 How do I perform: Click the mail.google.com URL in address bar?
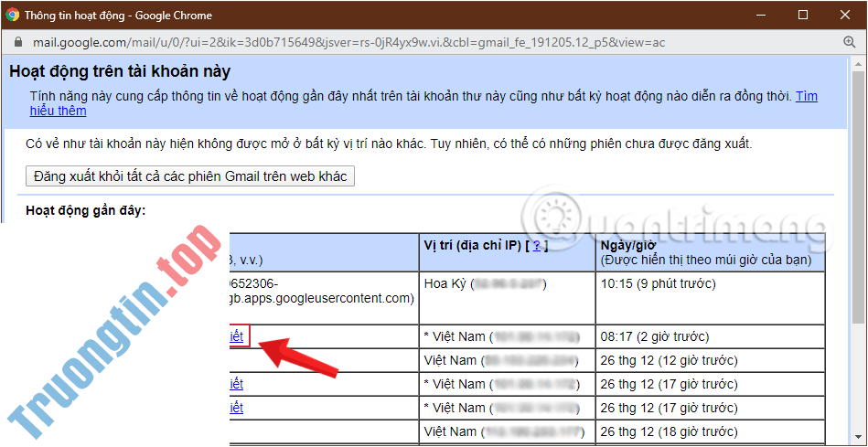pyautogui.click(x=348, y=42)
